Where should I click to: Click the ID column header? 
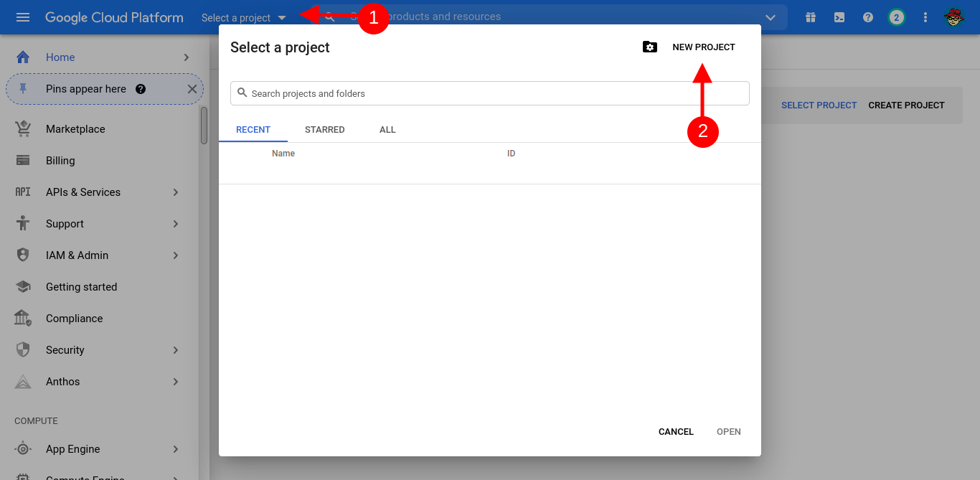512,154
